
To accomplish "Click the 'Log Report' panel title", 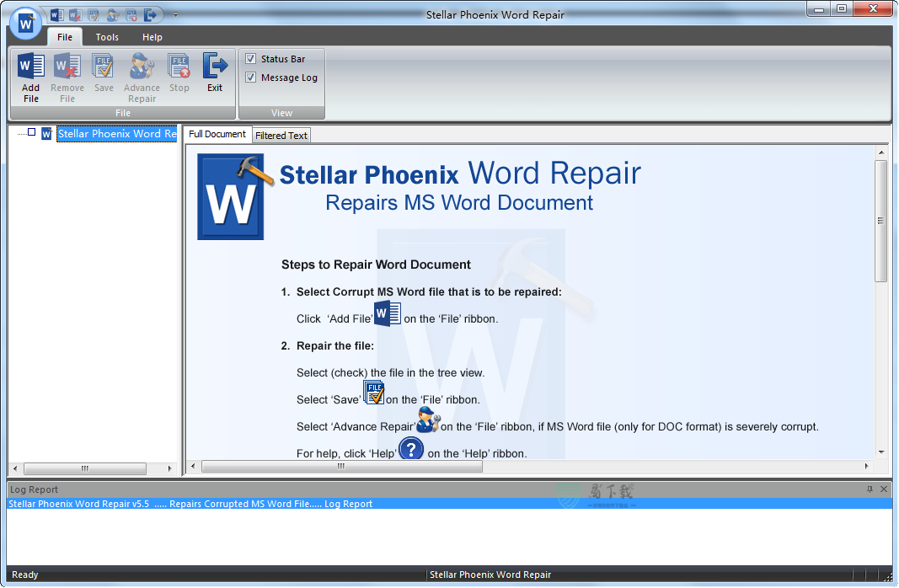I will [34, 489].
